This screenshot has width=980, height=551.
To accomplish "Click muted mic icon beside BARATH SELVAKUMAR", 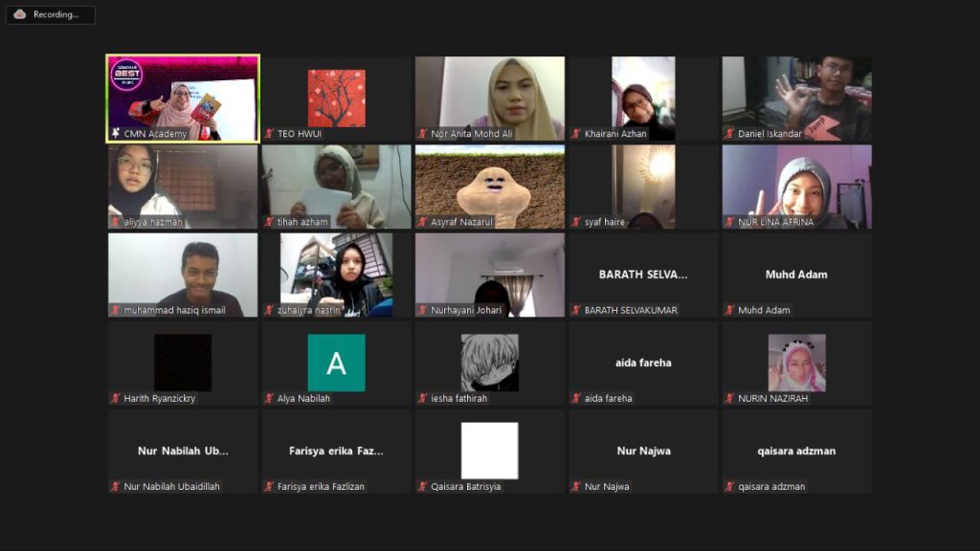I will (x=576, y=310).
